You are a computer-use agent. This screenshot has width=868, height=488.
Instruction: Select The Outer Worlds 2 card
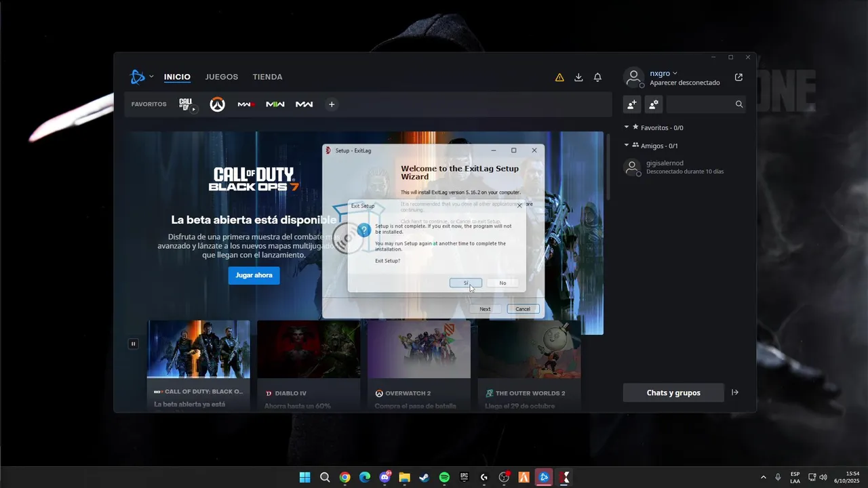pyautogui.click(x=529, y=366)
